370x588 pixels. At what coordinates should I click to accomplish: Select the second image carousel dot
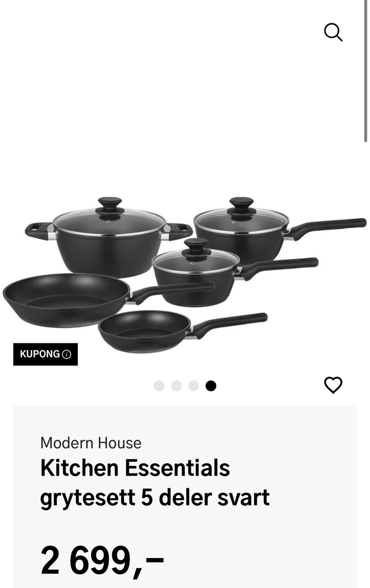click(x=176, y=386)
